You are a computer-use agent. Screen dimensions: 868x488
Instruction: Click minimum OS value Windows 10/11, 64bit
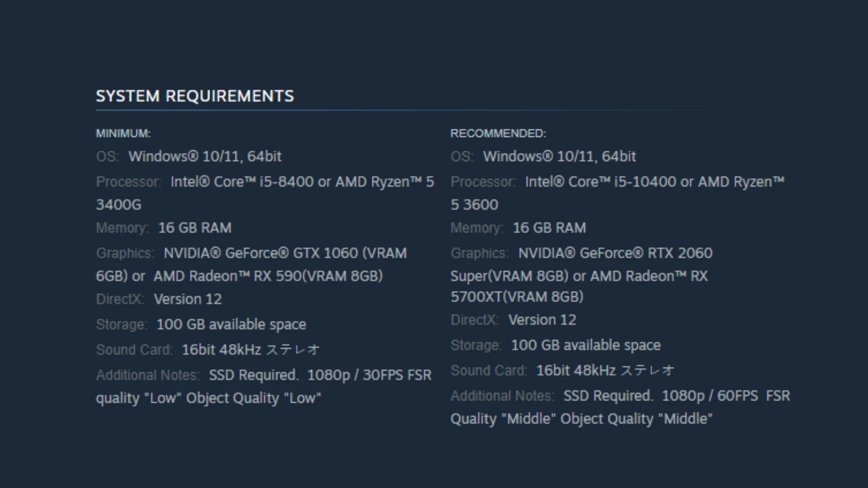pyautogui.click(x=205, y=157)
